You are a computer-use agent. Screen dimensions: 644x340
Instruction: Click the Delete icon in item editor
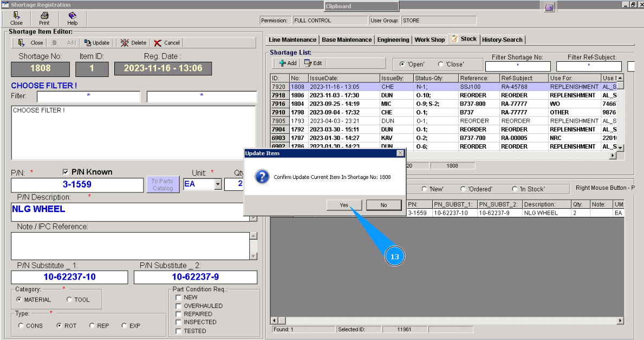click(x=125, y=43)
